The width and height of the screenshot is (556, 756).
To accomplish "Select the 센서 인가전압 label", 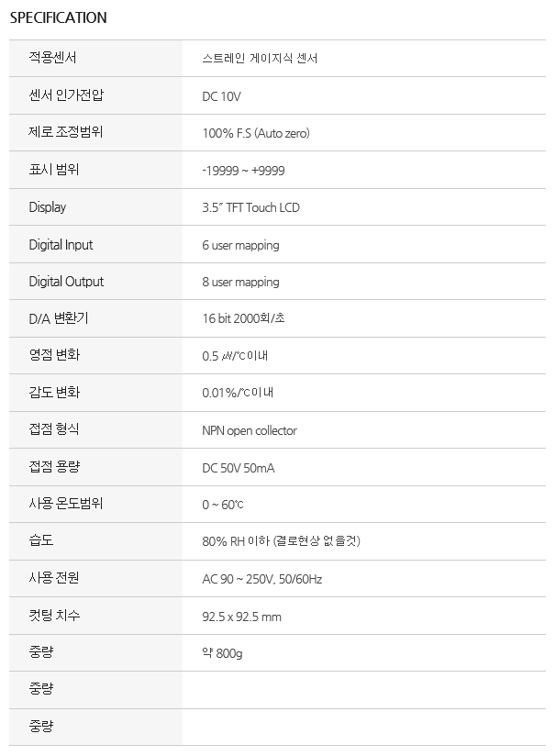I will (66, 95).
